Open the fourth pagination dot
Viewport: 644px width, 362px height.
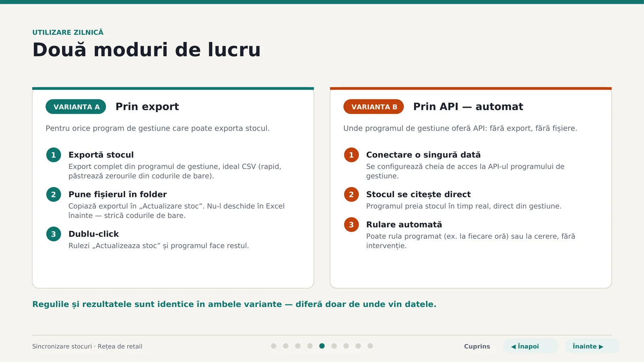click(x=310, y=346)
